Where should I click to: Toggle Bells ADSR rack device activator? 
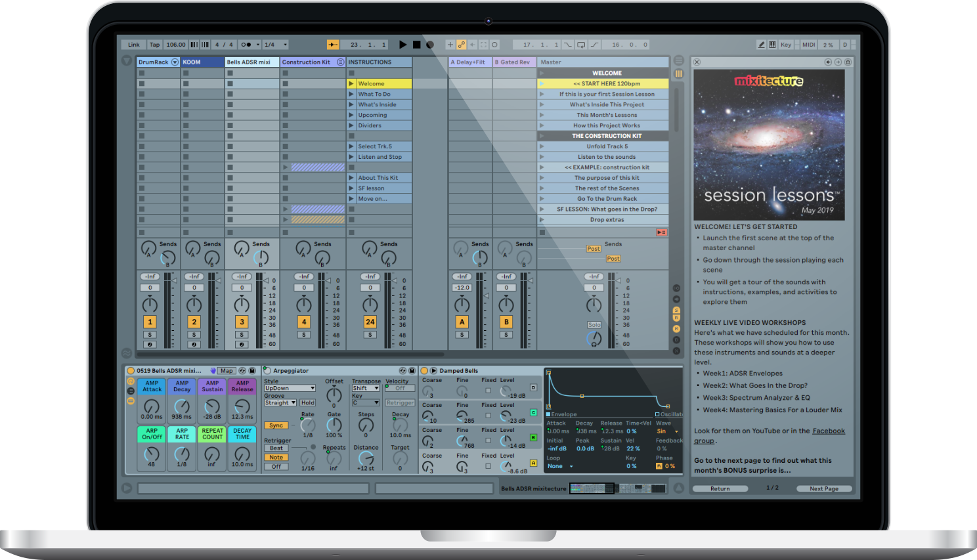pyautogui.click(x=131, y=371)
